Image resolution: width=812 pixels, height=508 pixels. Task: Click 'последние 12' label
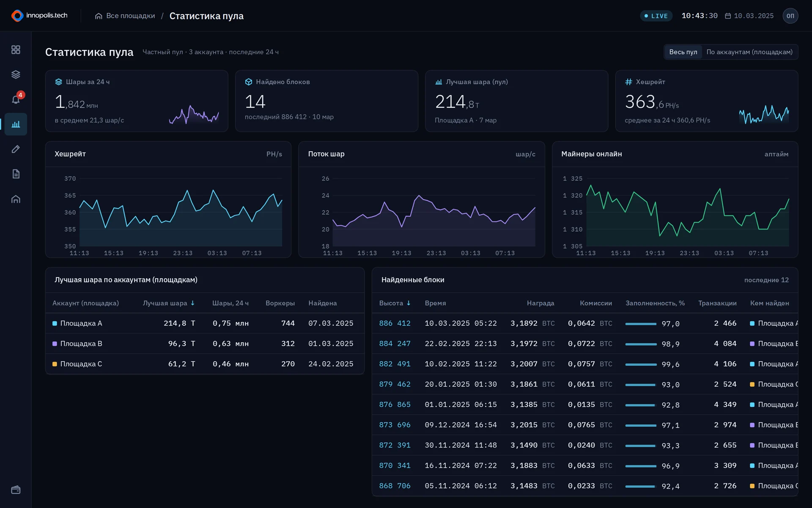pos(766,280)
